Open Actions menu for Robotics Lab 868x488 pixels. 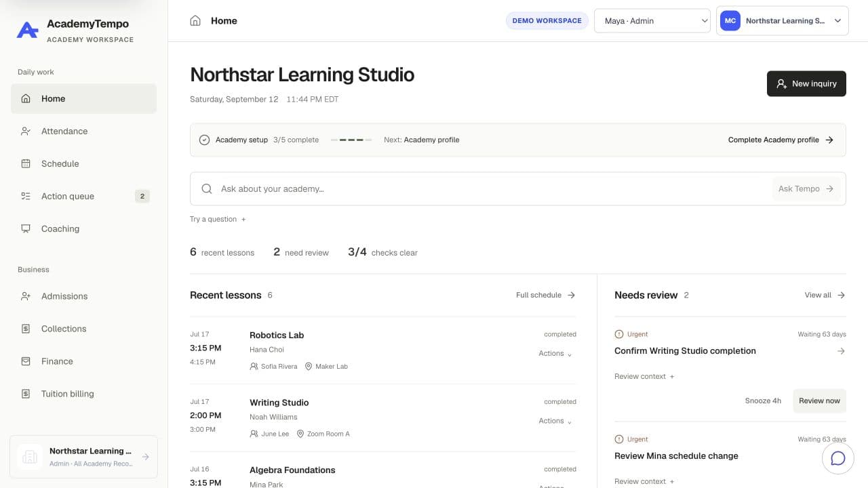[x=555, y=353]
